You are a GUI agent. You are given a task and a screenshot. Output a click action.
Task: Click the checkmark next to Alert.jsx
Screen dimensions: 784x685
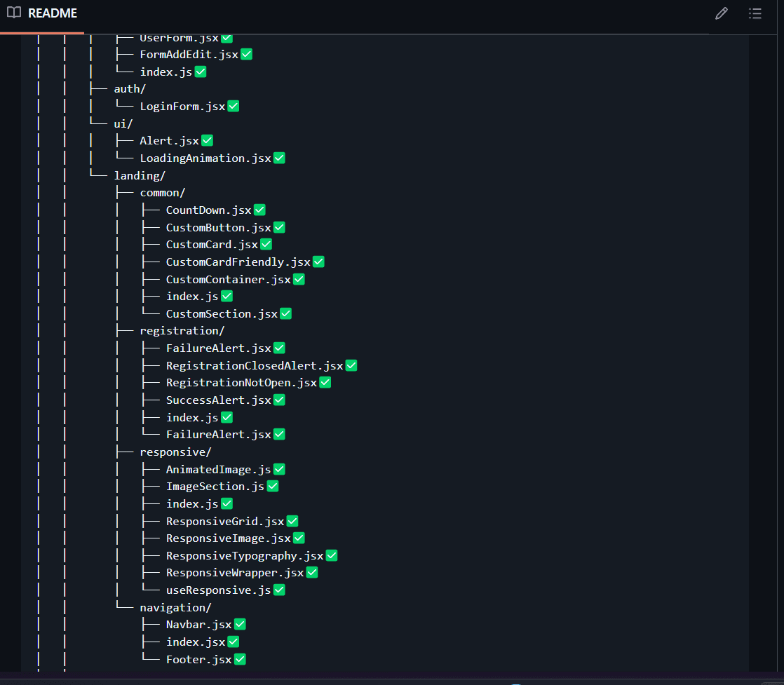pyautogui.click(x=206, y=140)
